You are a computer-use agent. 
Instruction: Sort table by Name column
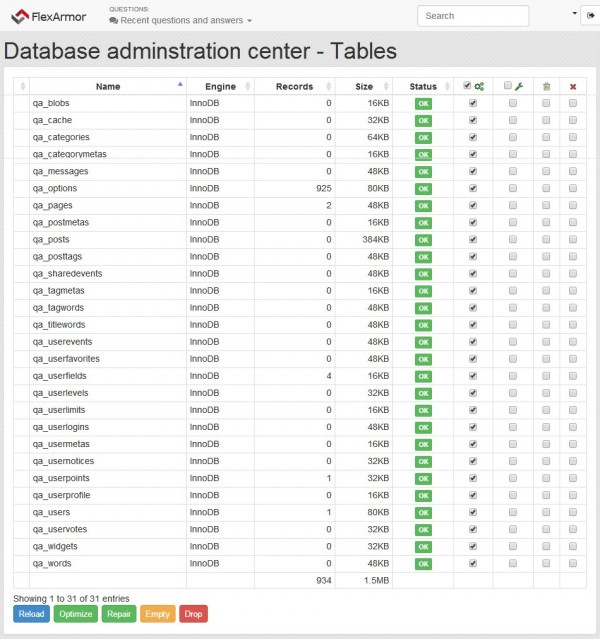tap(108, 87)
